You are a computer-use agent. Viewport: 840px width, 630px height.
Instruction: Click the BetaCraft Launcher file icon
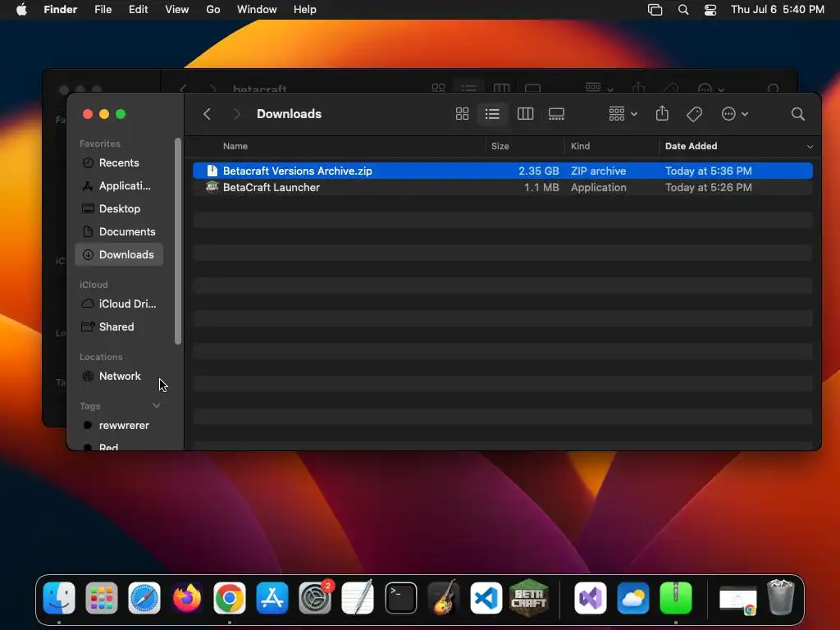(x=212, y=187)
